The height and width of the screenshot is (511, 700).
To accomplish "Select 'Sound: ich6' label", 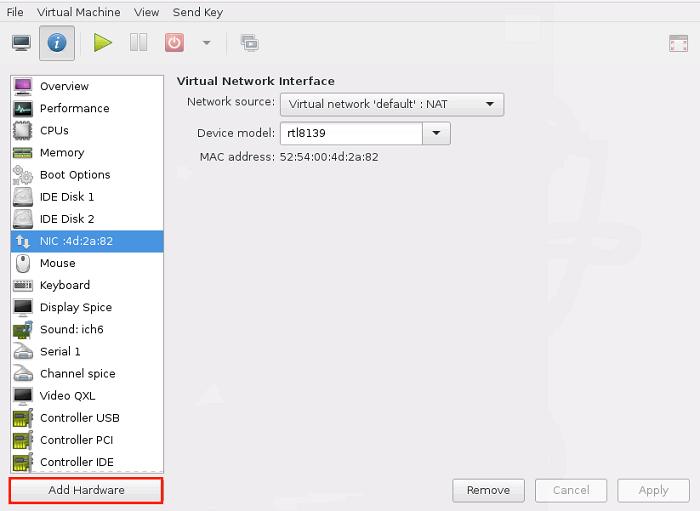I will (x=71, y=329).
